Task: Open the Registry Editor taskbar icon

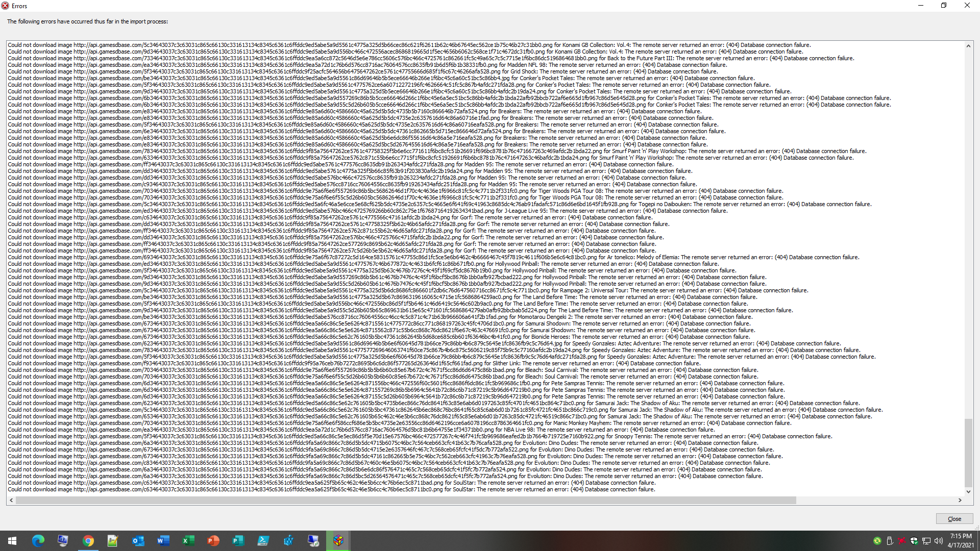Action: (288, 541)
